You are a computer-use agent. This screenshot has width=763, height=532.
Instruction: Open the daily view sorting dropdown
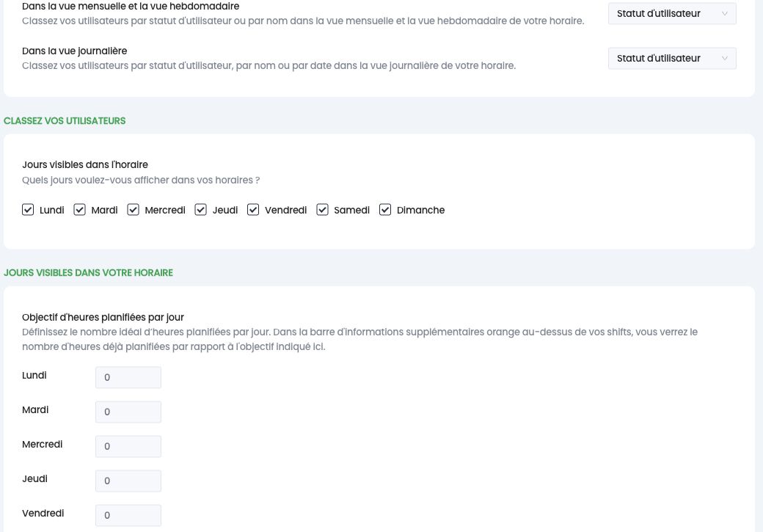(672, 59)
